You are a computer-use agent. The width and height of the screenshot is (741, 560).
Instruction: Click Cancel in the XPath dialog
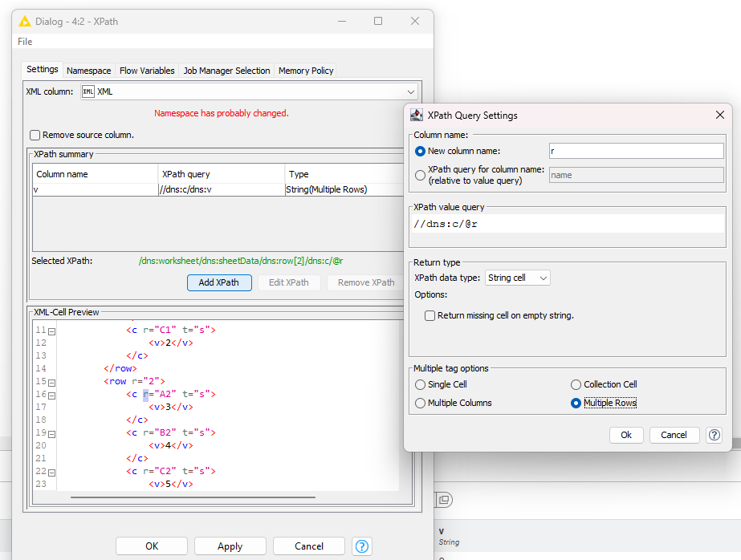coord(309,546)
